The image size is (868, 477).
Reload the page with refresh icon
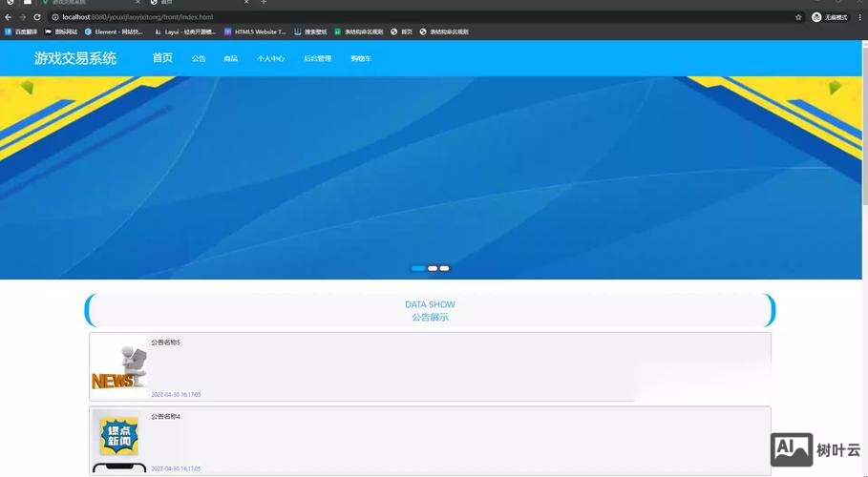point(37,17)
